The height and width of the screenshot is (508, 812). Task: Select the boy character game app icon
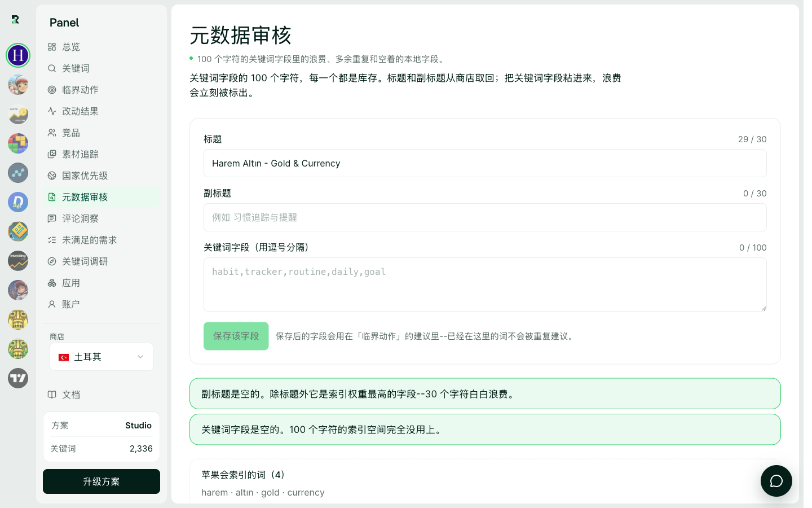(x=18, y=290)
